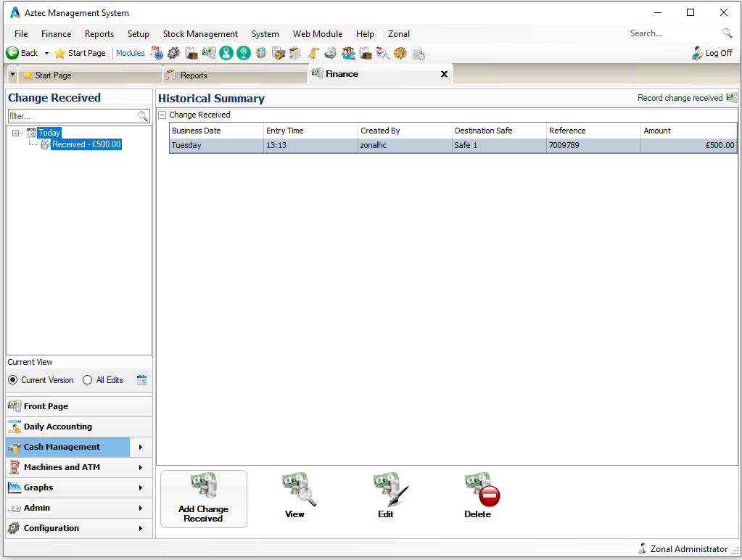
Task: Open the Back button history dropdown arrow
Action: pos(46,53)
